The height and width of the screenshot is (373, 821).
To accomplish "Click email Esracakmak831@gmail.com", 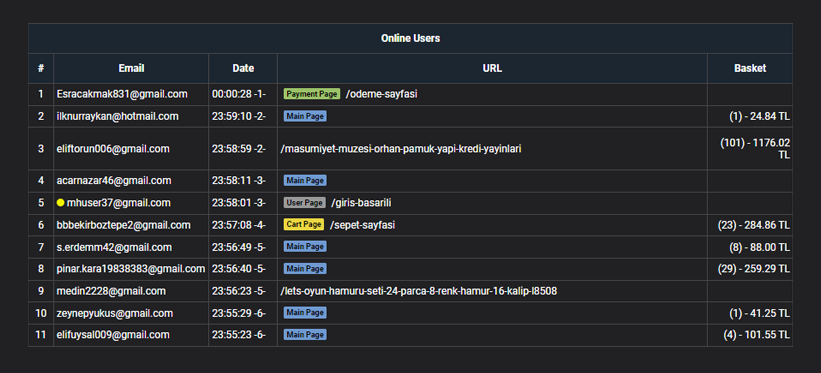I will pyautogui.click(x=122, y=94).
